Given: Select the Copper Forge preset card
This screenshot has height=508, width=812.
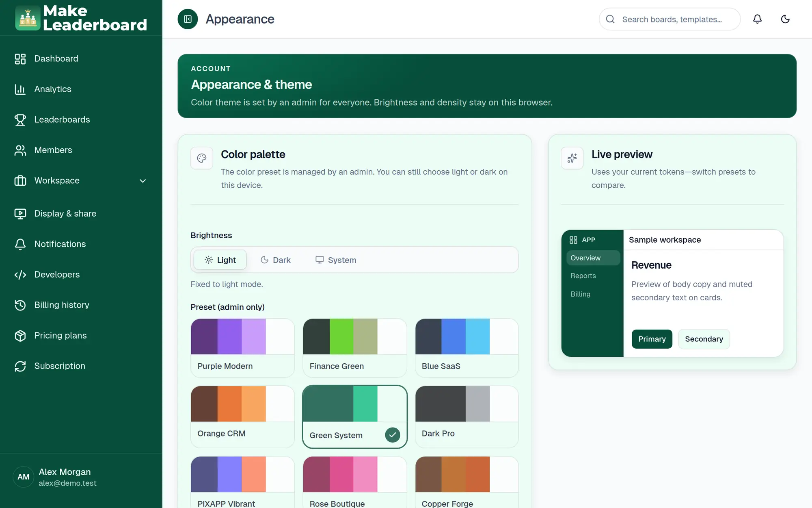Looking at the screenshot, I should tap(467, 482).
